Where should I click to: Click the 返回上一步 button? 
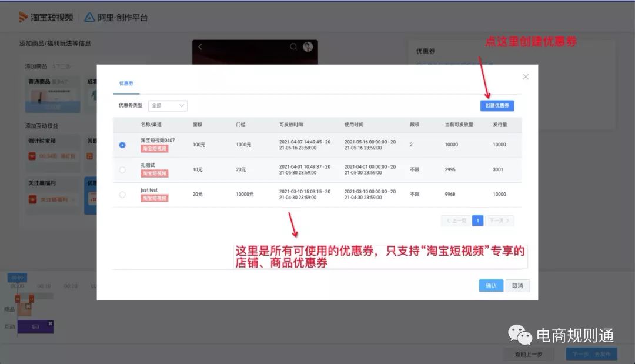[529, 354]
